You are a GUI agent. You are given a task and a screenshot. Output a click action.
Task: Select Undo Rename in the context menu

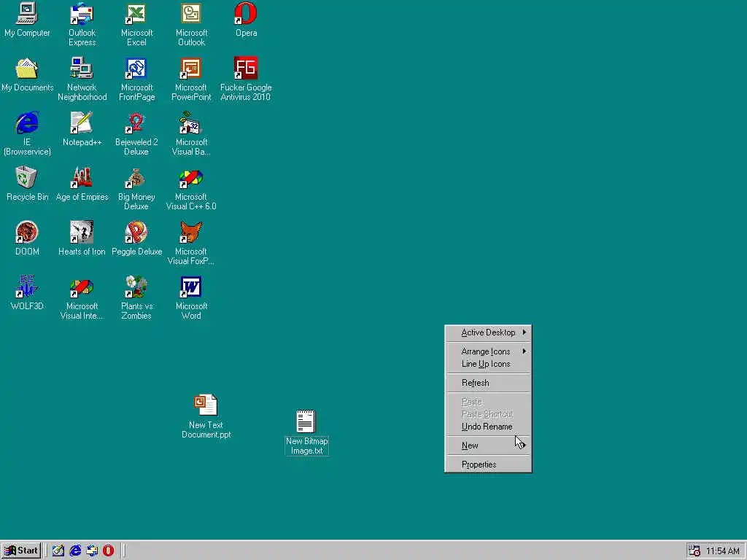[x=488, y=427]
